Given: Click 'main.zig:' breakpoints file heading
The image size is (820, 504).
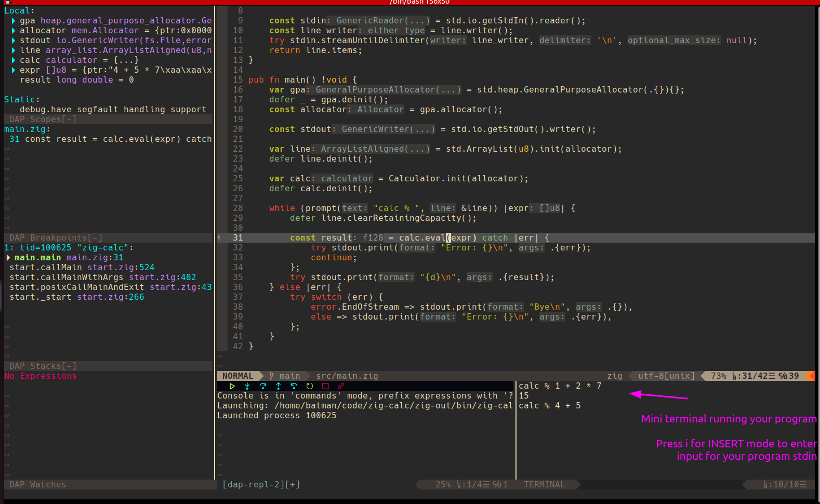Looking at the screenshot, I should [27, 129].
